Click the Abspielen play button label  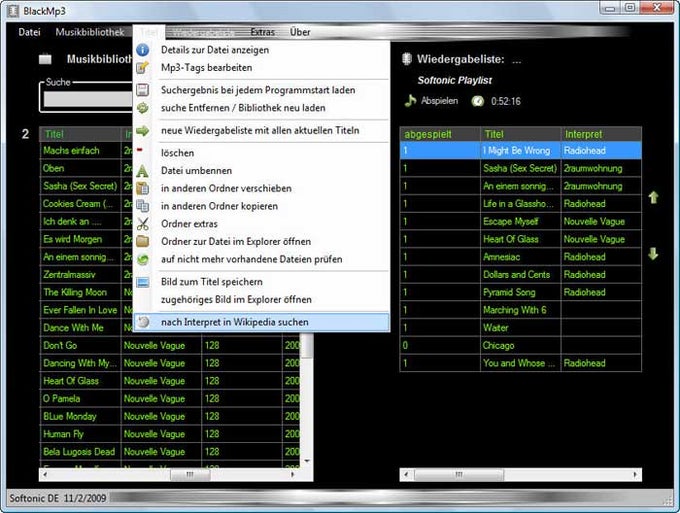tap(439, 101)
